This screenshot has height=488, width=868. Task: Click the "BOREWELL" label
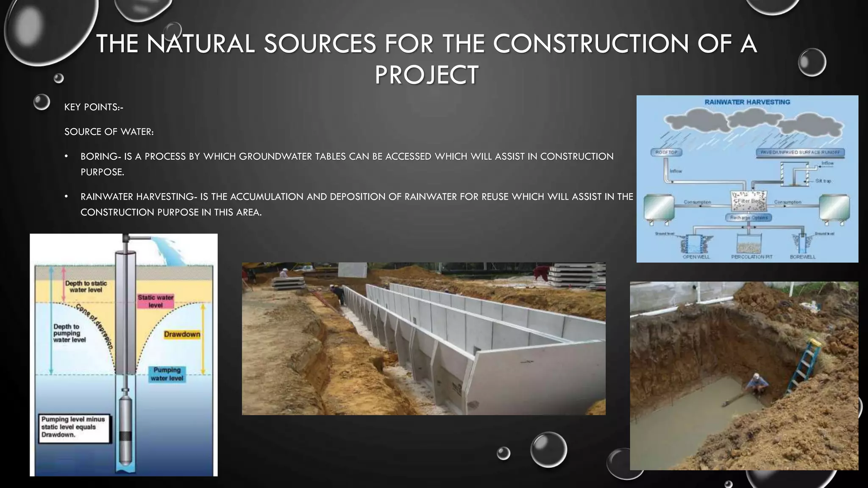(x=803, y=257)
